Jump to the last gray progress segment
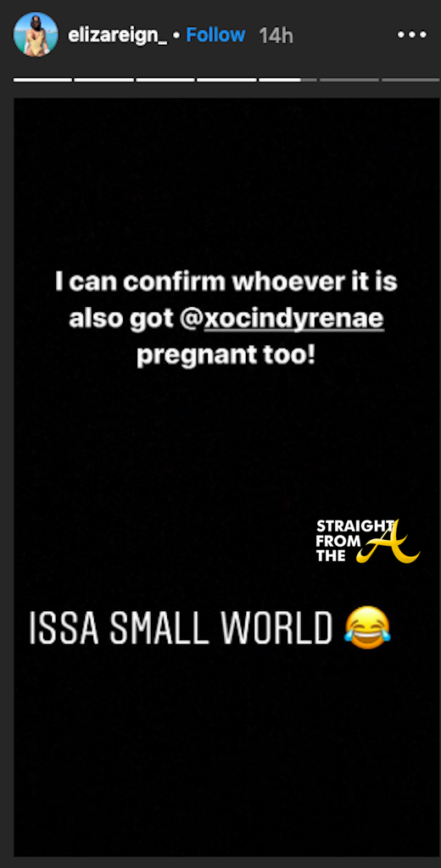 click(x=410, y=80)
